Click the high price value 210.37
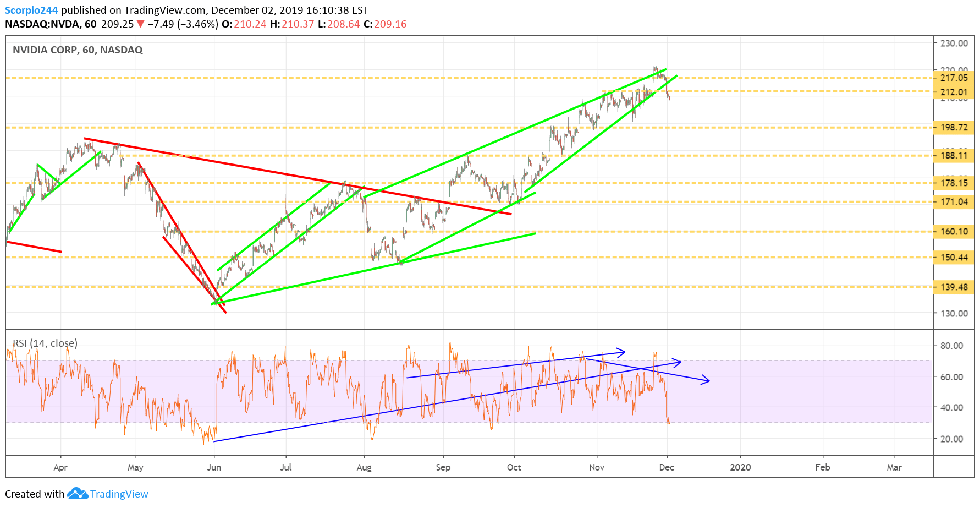This screenshot has height=508, width=980. click(x=298, y=24)
